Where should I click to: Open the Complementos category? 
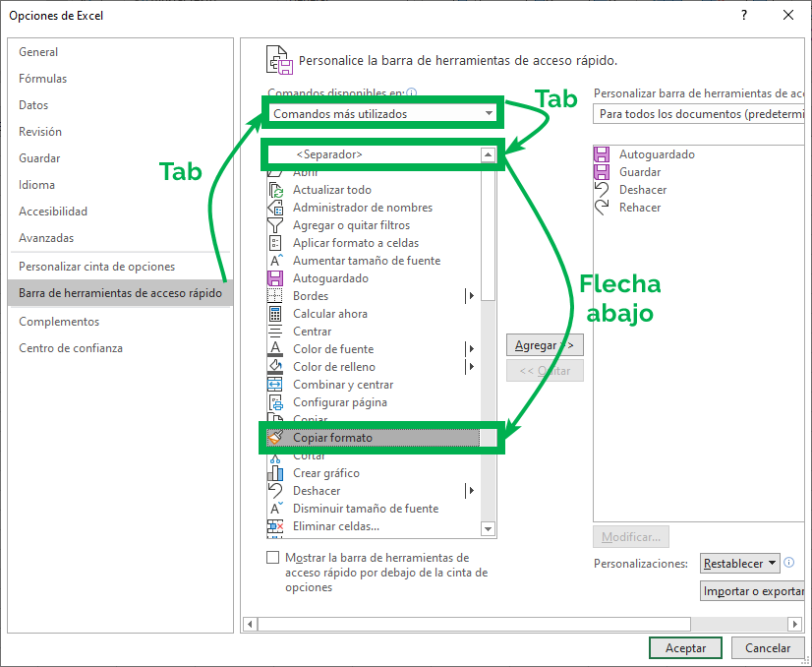point(120,322)
